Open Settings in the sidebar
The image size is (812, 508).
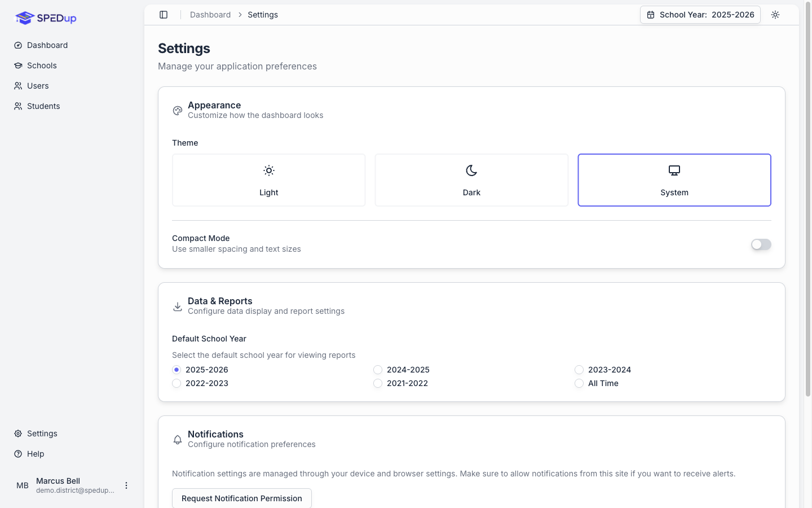coord(72,433)
